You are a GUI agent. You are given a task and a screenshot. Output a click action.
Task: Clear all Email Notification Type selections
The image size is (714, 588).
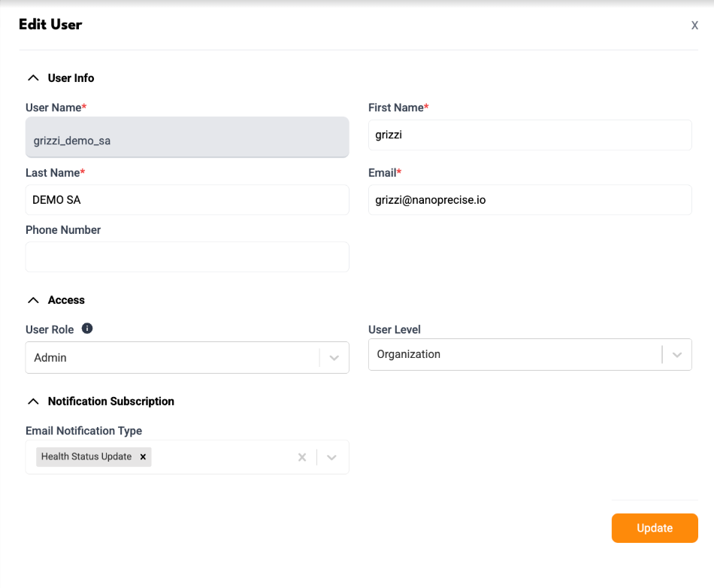click(302, 457)
